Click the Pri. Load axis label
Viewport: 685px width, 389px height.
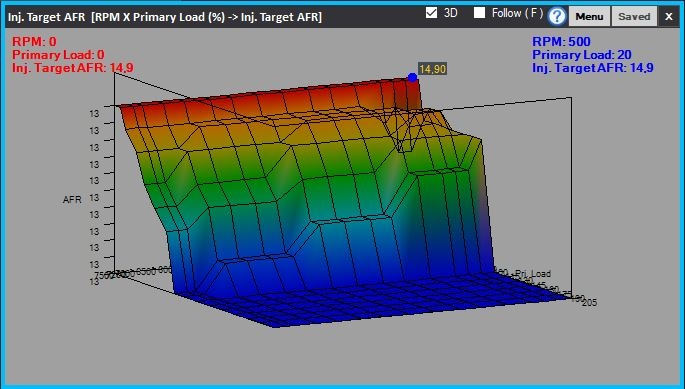click(x=533, y=274)
